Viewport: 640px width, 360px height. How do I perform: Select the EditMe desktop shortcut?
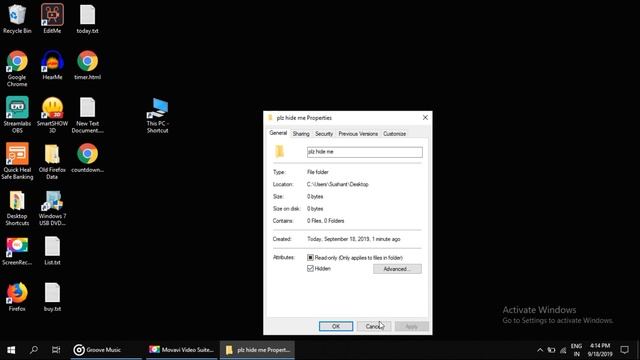coord(52,18)
